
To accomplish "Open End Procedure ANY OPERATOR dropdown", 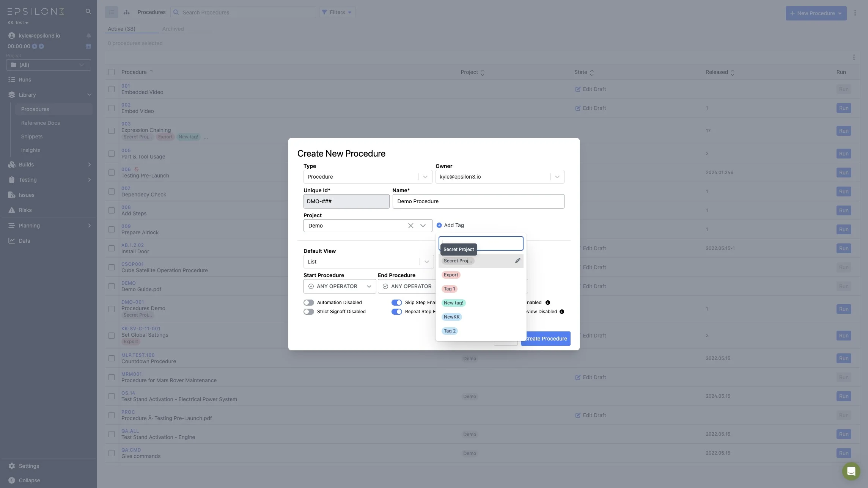I will [x=407, y=286].
